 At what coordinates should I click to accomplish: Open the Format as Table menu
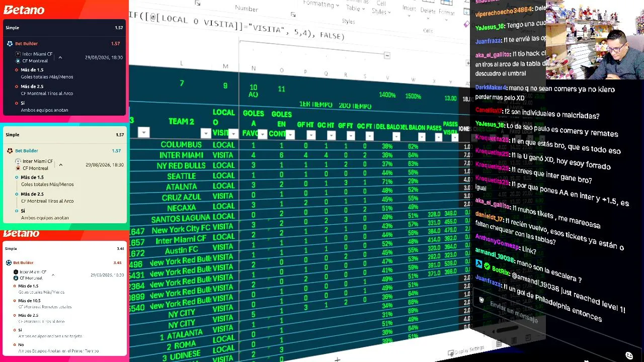point(355,6)
